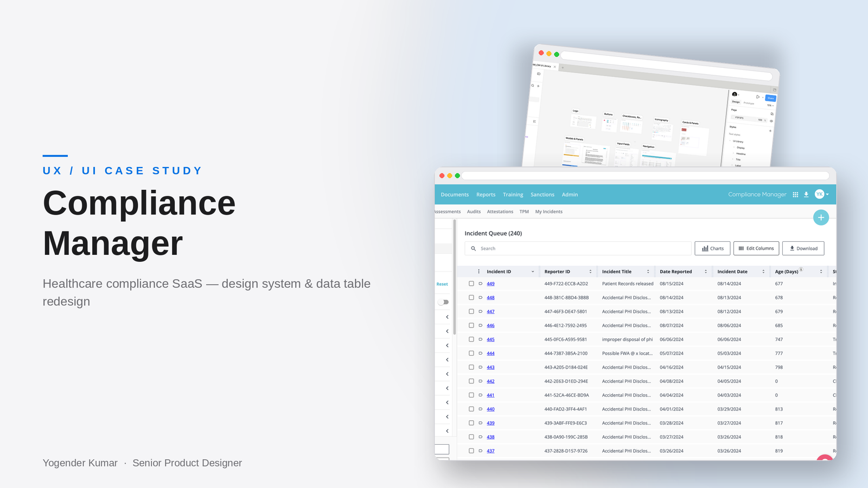
Task: Click the round plus add-incident button
Action: [821, 217]
